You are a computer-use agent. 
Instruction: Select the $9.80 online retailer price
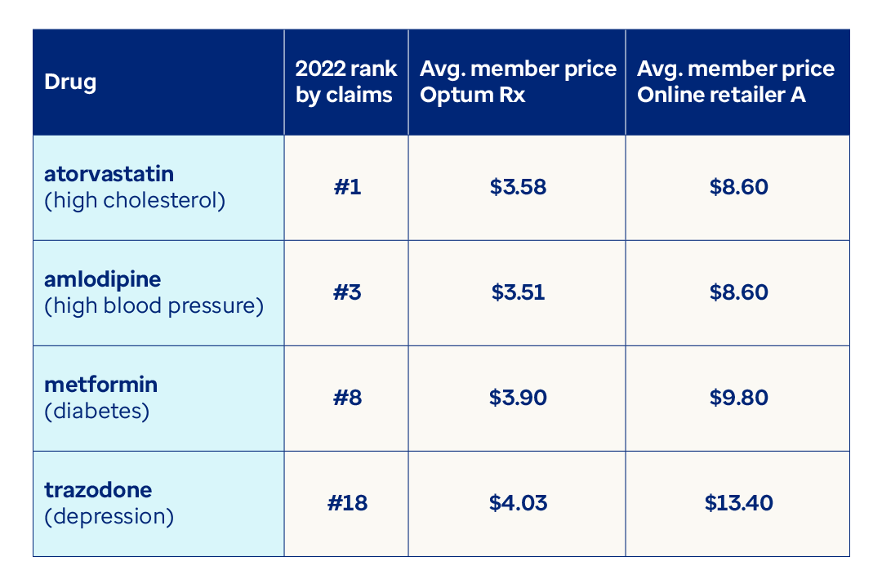pyautogui.click(x=738, y=398)
